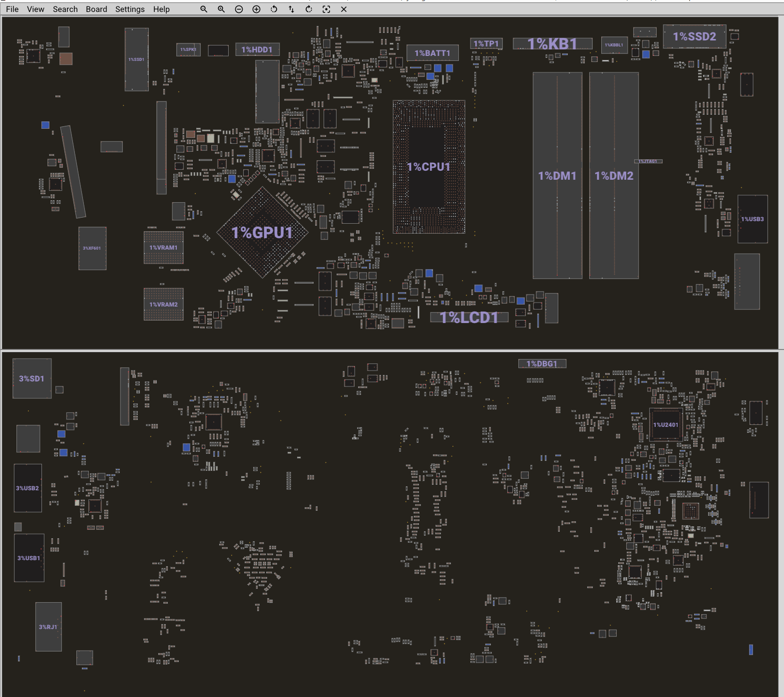Open the Search menu

65,9
